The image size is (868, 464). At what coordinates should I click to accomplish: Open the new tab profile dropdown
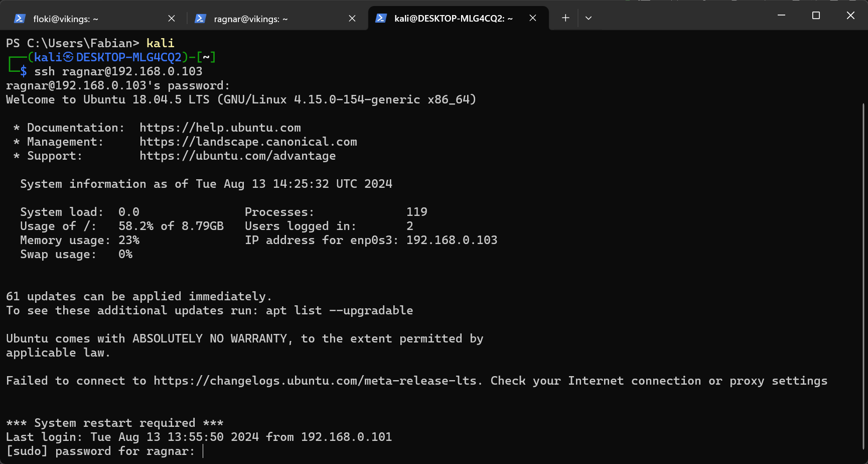(x=589, y=18)
